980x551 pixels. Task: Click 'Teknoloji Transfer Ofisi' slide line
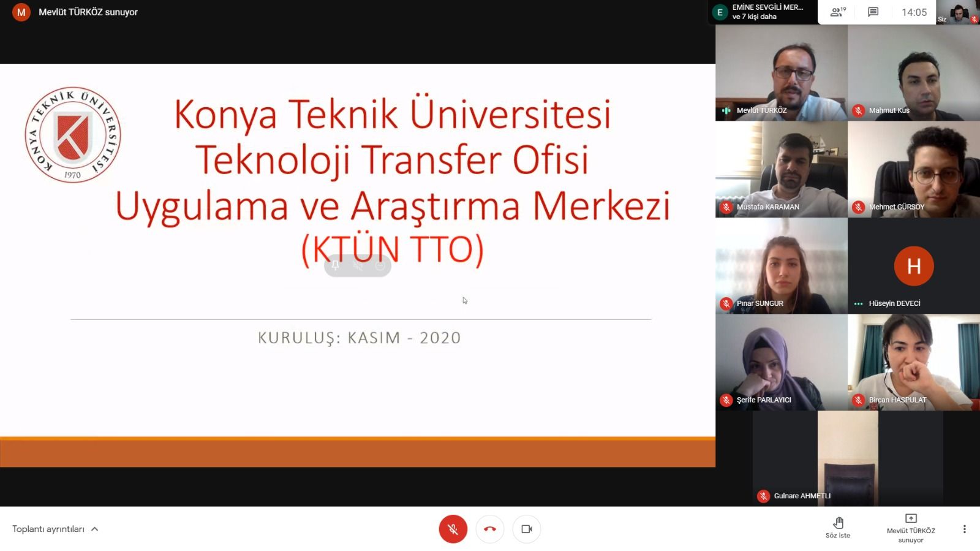point(392,160)
